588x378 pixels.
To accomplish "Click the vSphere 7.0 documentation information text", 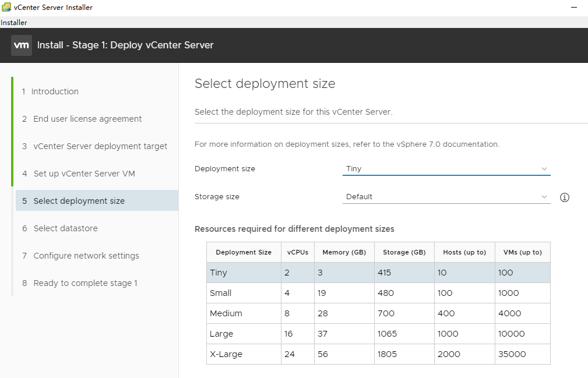I will 347,144.
